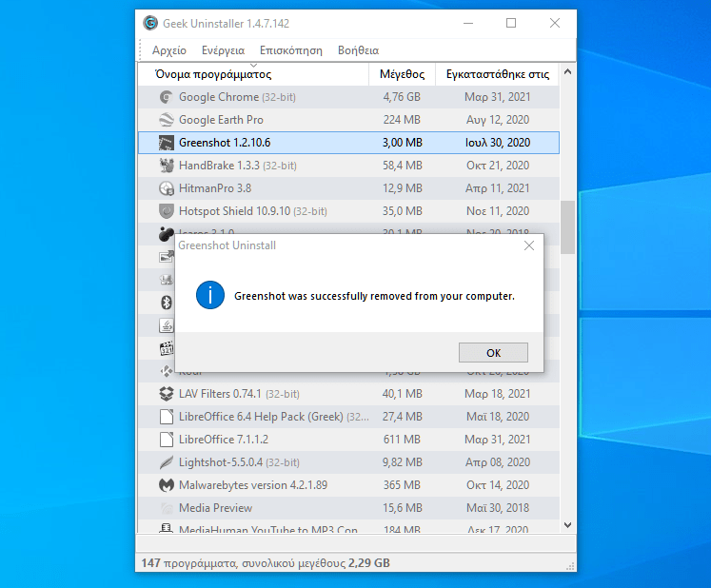Maximize the Geek Uninstaller window

click(x=511, y=23)
